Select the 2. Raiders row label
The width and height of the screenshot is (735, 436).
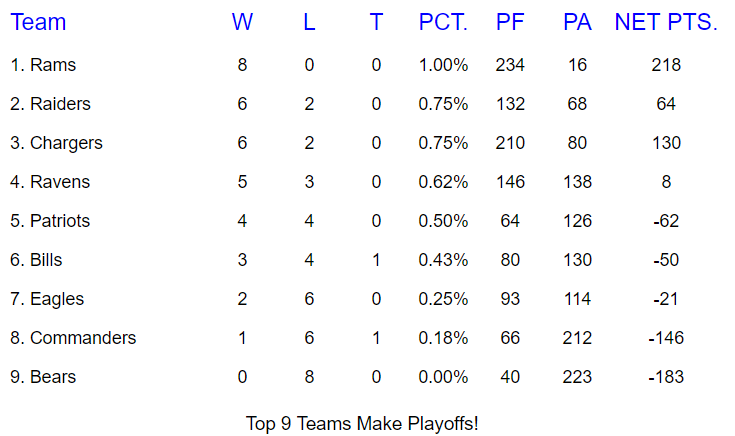51,104
